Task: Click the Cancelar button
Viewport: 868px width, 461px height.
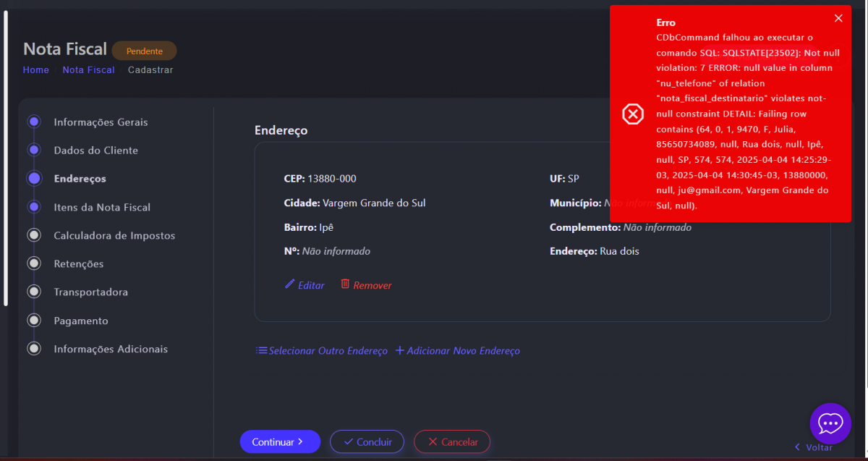Action: pos(451,441)
